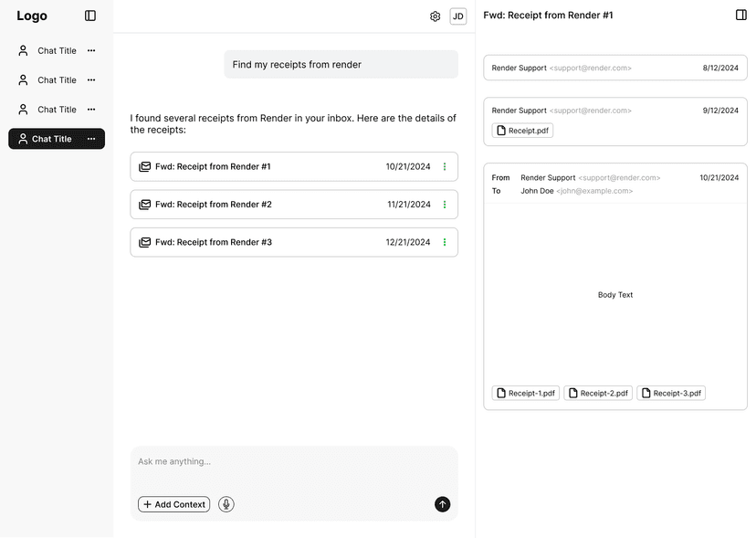This screenshot has height=538, width=756.
Task: Click the assistant reply about found receipts
Action: (x=293, y=124)
